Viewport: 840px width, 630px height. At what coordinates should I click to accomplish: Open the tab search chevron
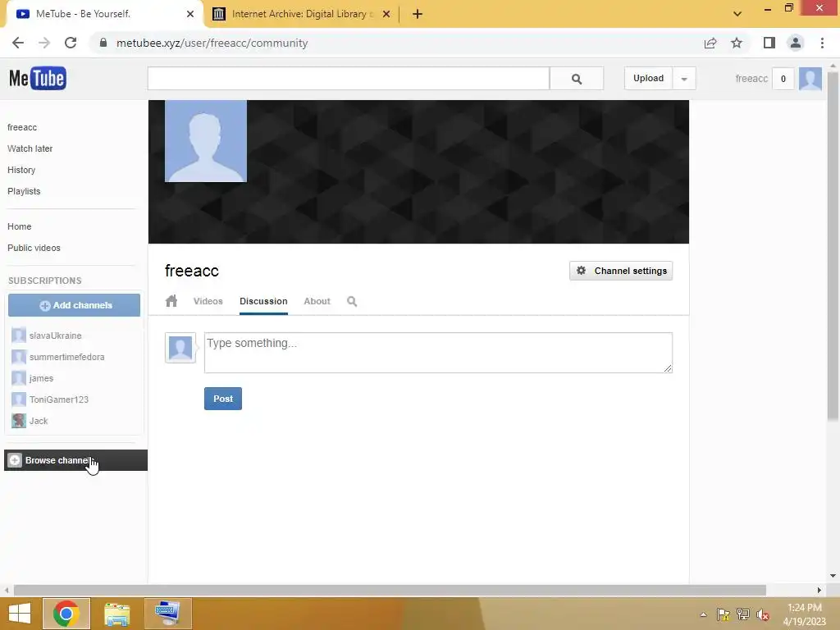coord(737,14)
